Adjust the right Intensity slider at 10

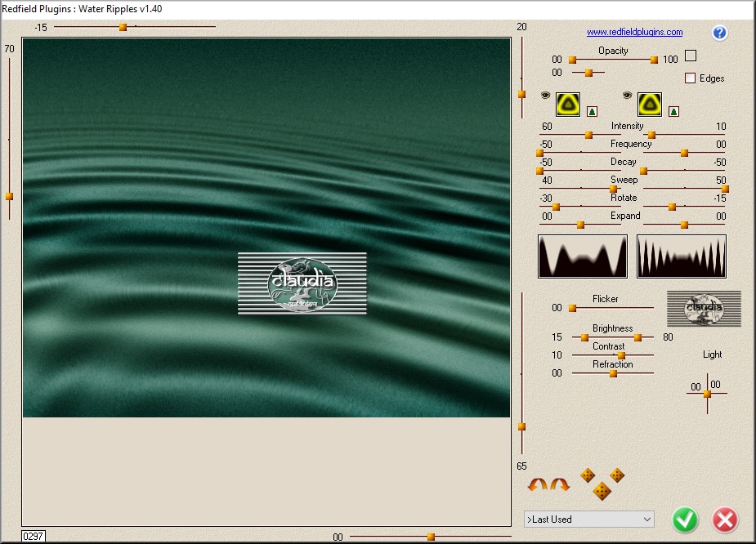651,136
